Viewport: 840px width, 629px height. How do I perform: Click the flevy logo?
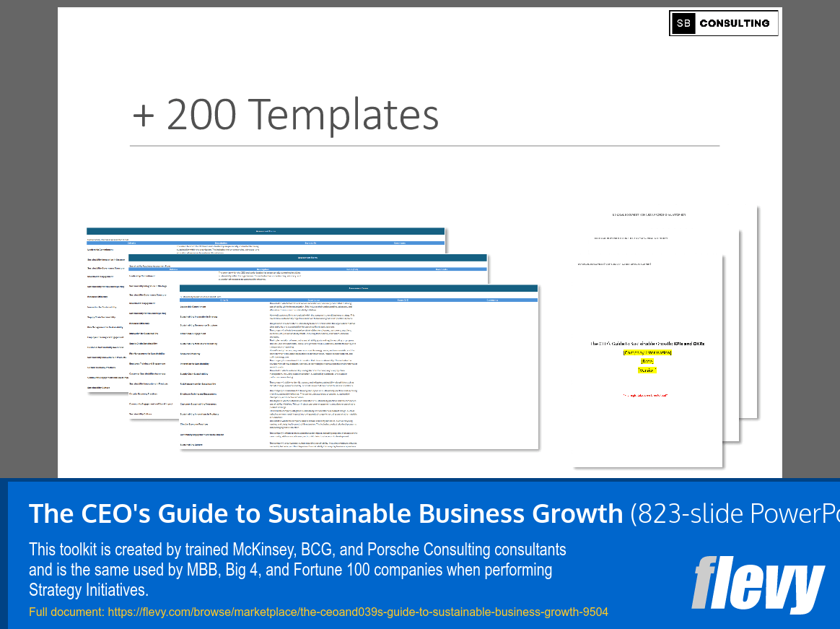[x=758, y=584]
